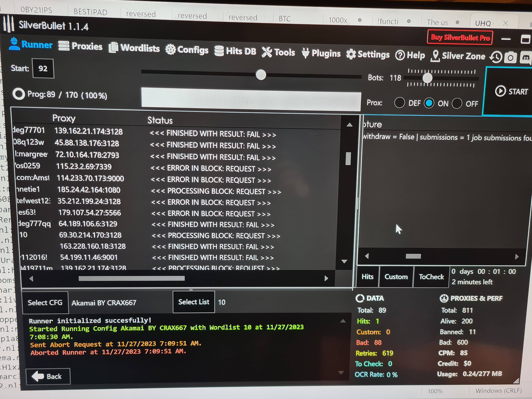Image resolution: width=532 pixels, height=399 pixels.
Task: Click right arrow of capture panel scrollbar
Action: pyautogui.click(x=517, y=257)
